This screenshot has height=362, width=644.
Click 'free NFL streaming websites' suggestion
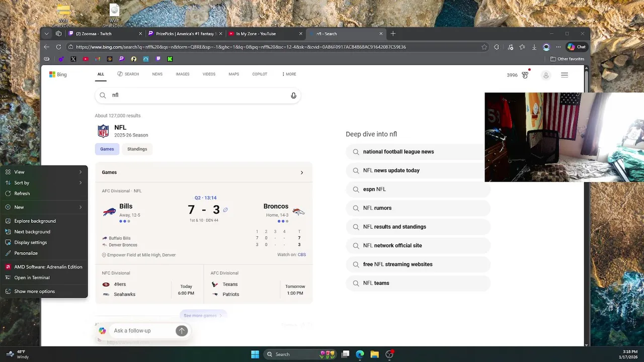(418, 264)
